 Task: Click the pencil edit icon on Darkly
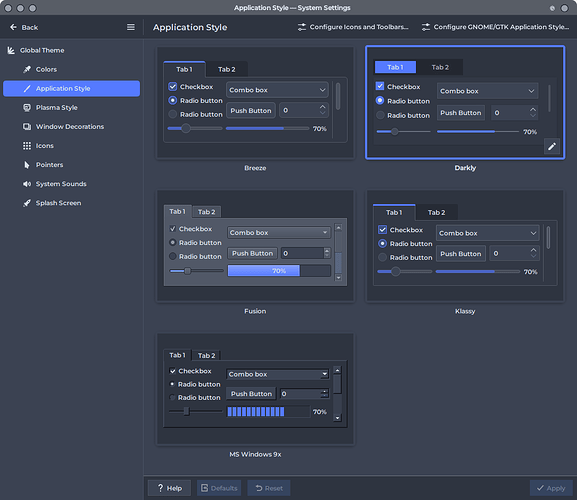click(x=552, y=147)
